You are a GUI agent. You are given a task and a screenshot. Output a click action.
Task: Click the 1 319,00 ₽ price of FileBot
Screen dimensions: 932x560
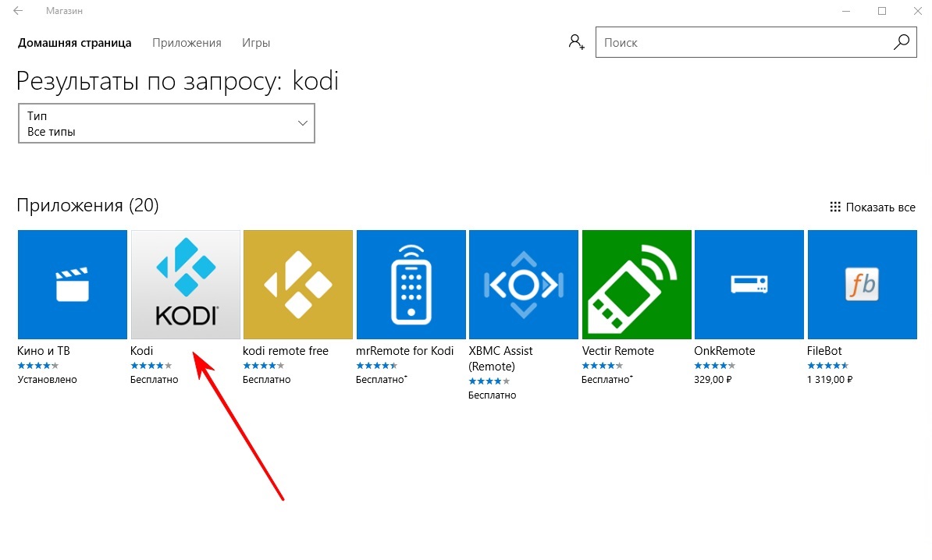tap(830, 380)
